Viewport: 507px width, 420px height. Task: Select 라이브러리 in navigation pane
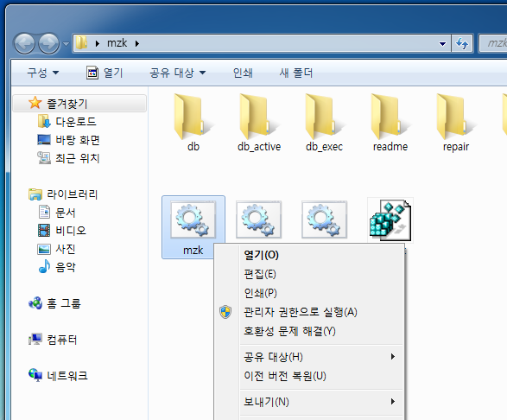pos(72,194)
